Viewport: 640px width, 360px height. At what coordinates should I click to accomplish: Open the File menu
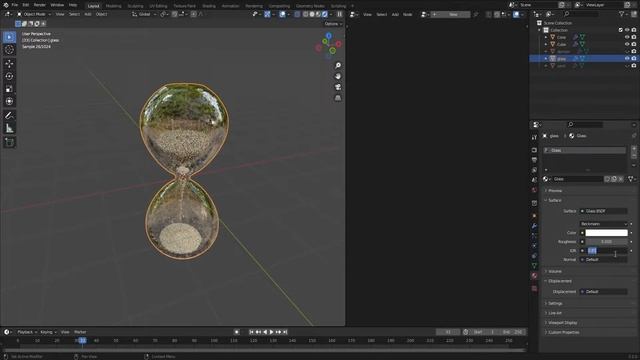[15, 5]
